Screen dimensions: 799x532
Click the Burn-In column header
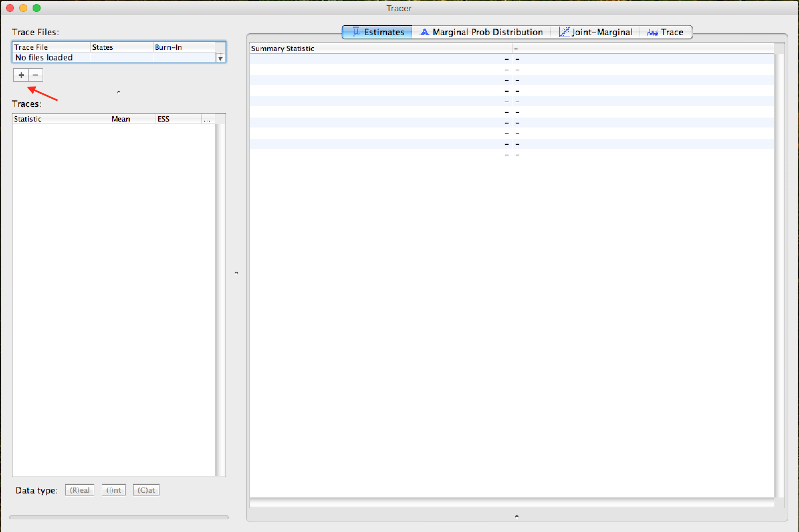point(184,47)
